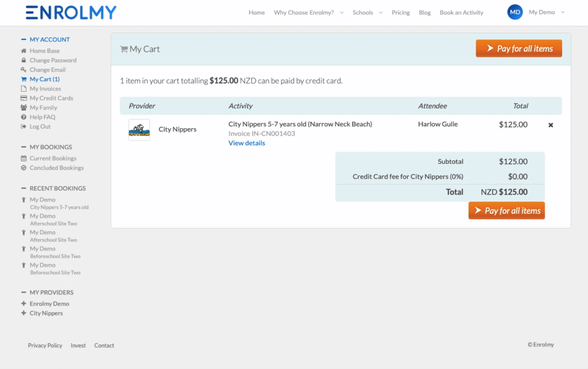588x369 pixels.
Task: Click the Provider column header
Action: click(x=142, y=106)
